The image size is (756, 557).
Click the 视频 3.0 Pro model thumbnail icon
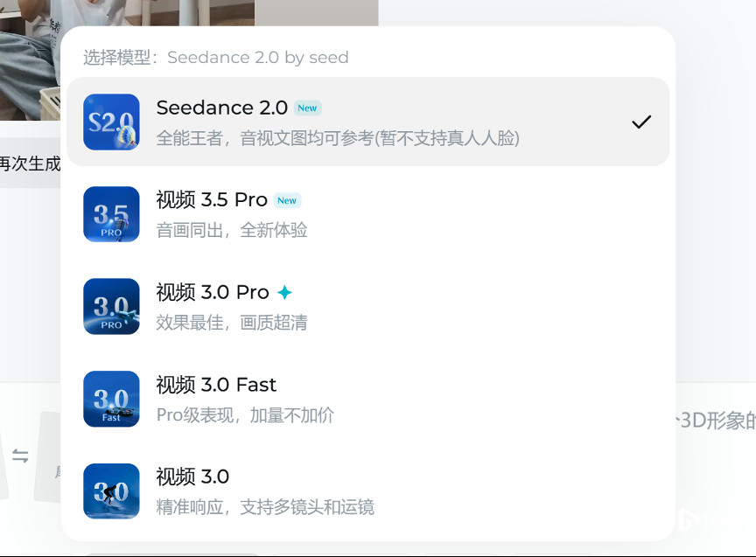coord(111,306)
